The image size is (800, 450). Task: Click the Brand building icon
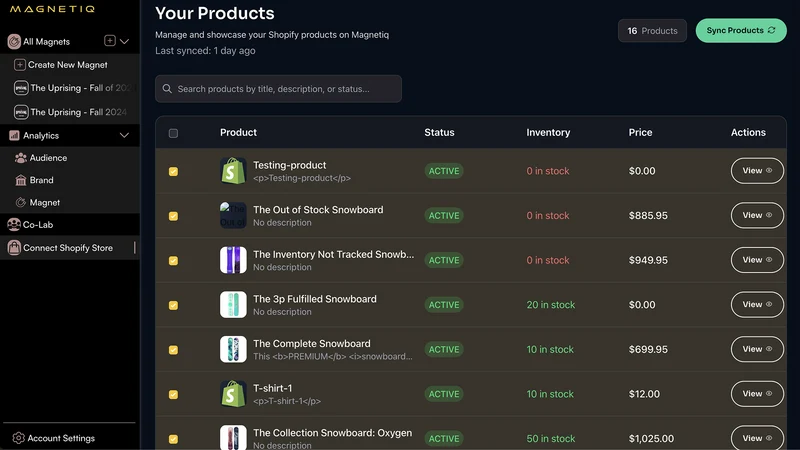pos(20,180)
